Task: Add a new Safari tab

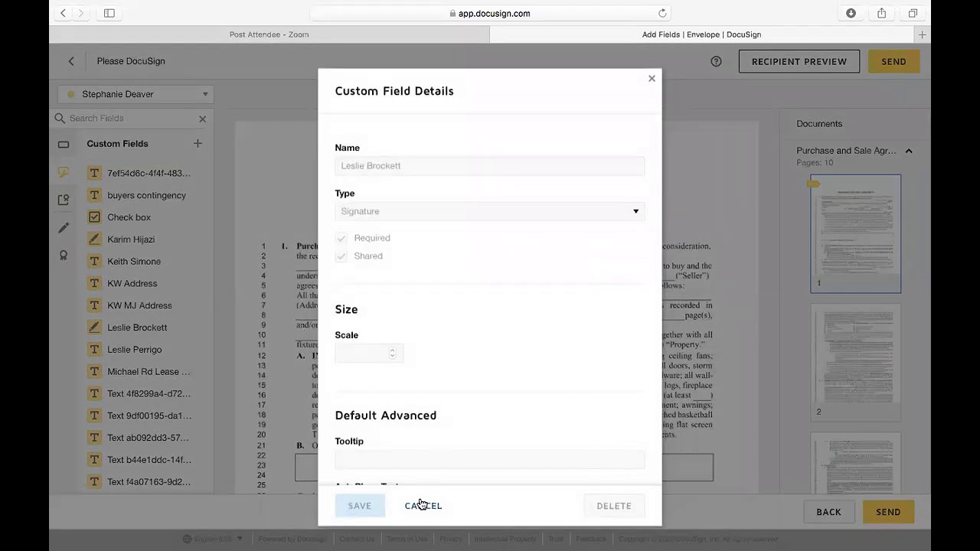Action: click(x=922, y=34)
